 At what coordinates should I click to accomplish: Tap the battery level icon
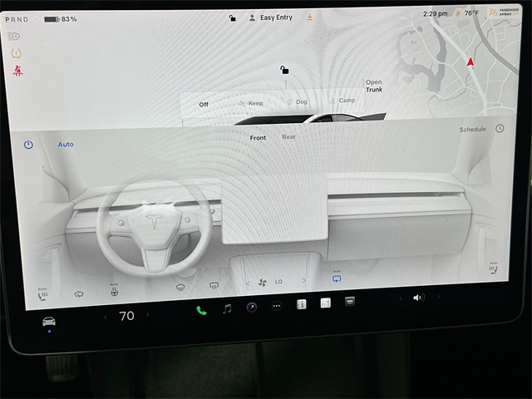[x=52, y=19]
